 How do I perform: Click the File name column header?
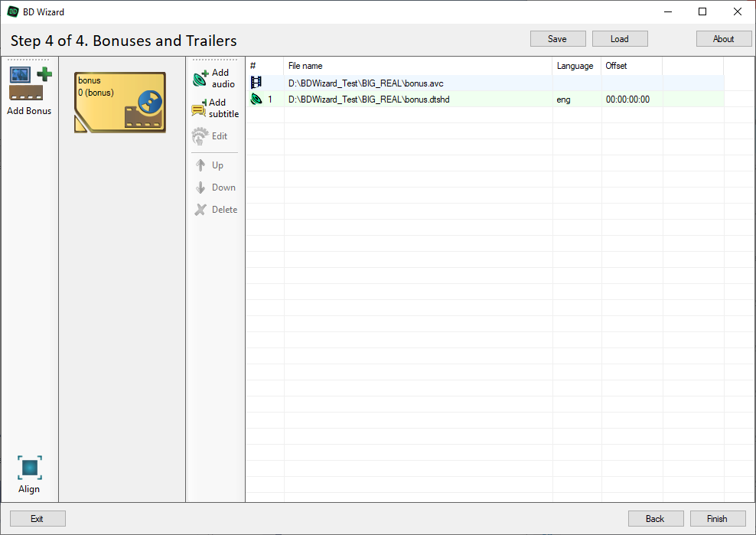417,66
